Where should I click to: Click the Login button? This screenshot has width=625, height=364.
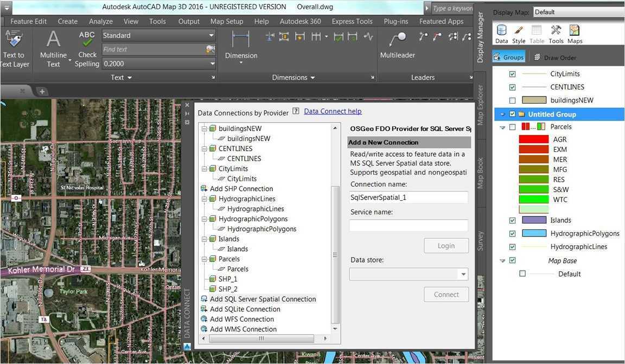click(x=446, y=246)
